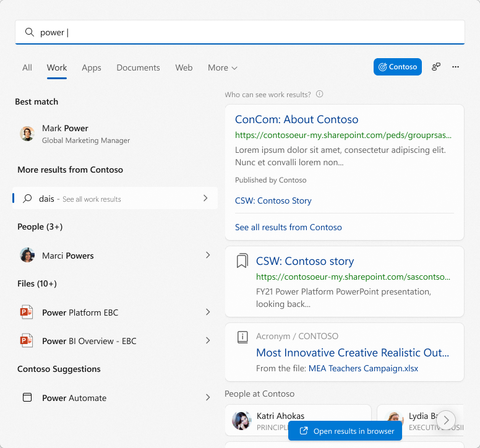Open the Apps tab
Image resolution: width=480 pixels, height=448 pixels.
(91, 67)
